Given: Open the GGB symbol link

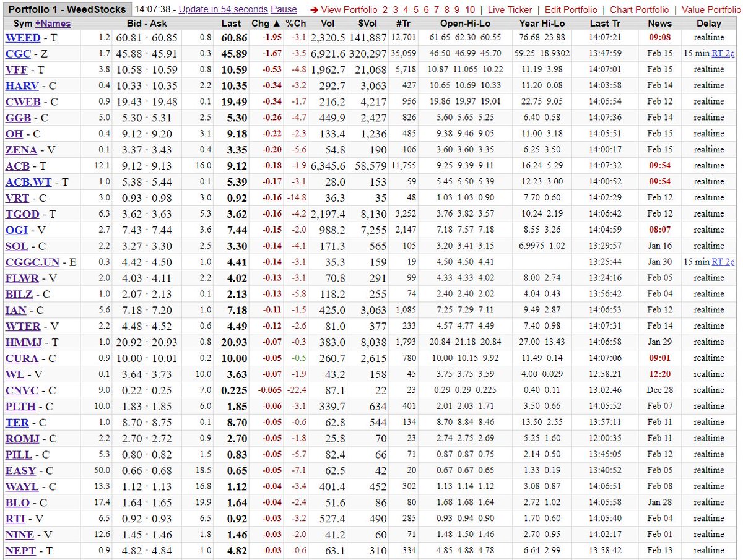Looking at the screenshot, I should pos(18,118).
